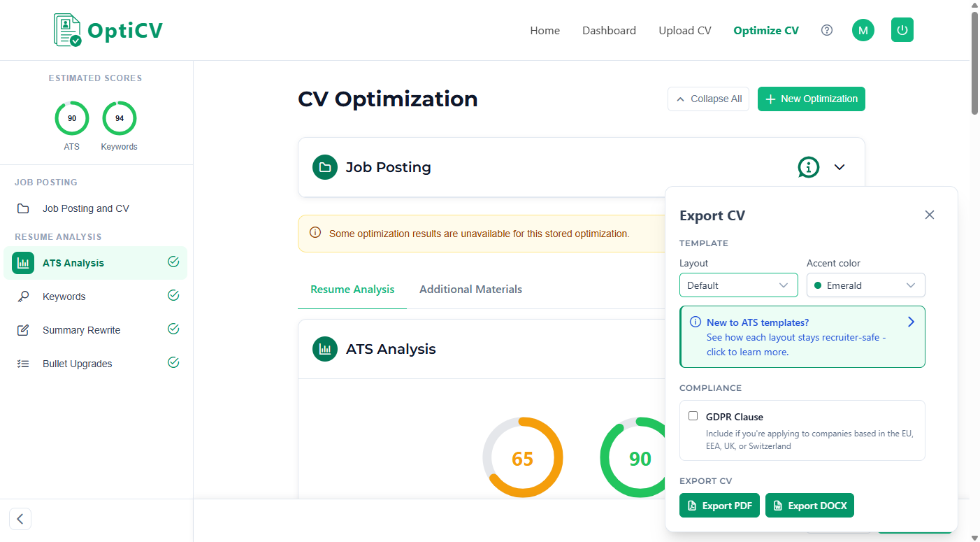Select Keywords in sidebar
The image size is (980, 542).
point(95,297)
